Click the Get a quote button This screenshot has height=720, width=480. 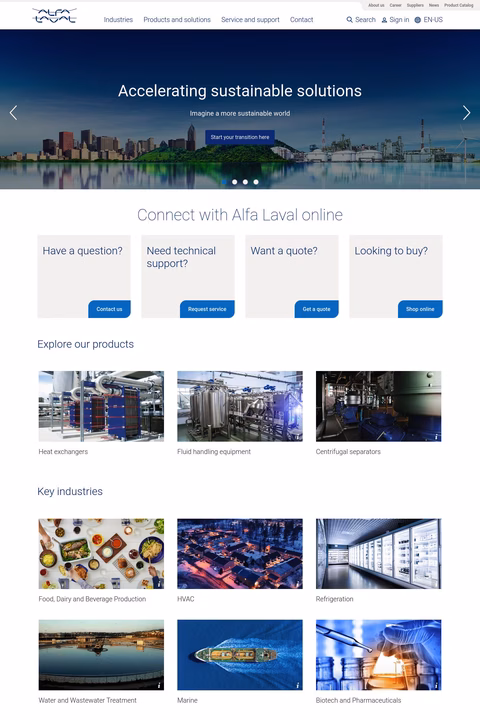point(316,309)
